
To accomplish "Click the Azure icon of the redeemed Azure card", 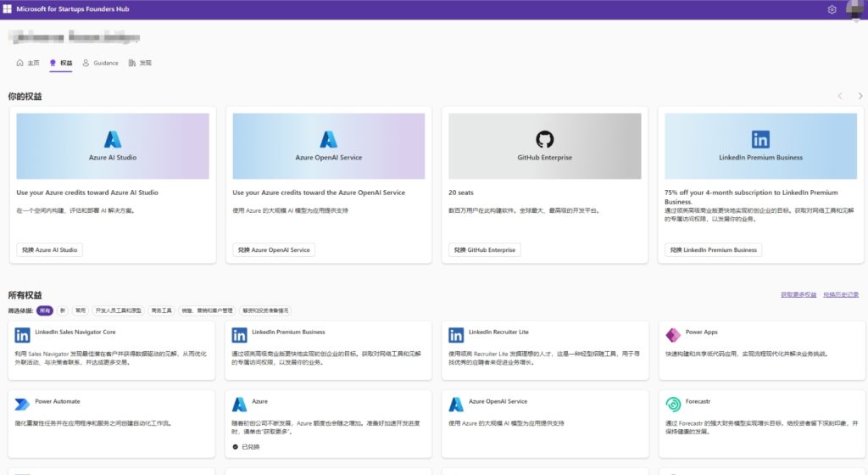I will pyautogui.click(x=239, y=404).
